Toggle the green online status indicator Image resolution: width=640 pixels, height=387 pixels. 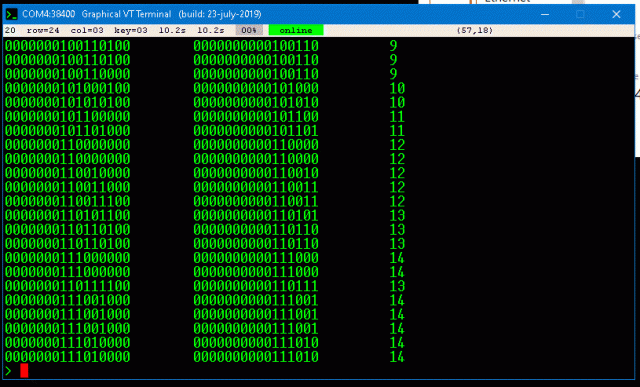point(296,30)
